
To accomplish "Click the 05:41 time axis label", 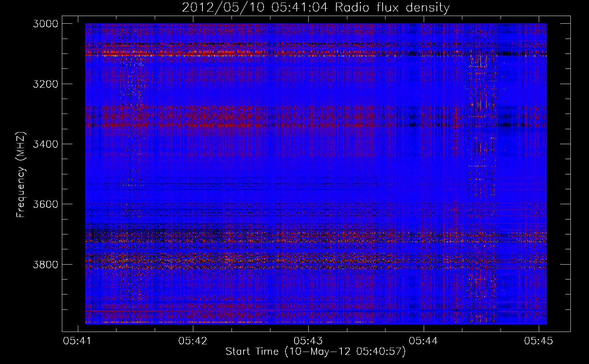I will (x=78, y=341).
